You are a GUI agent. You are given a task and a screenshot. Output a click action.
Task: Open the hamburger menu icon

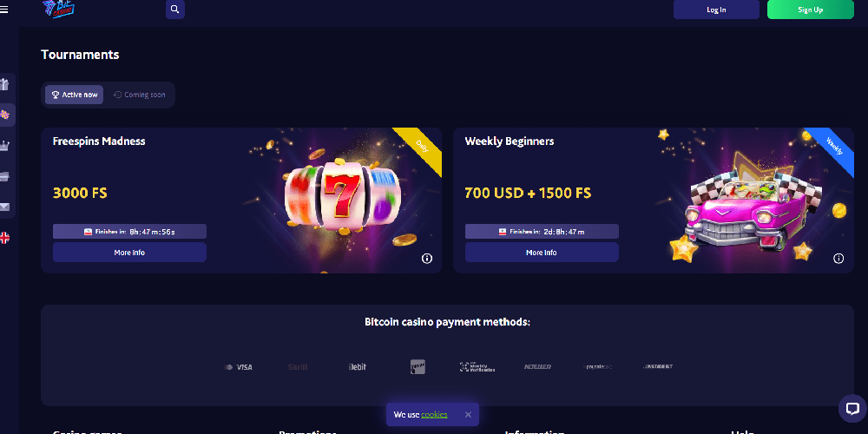(3, 10)
